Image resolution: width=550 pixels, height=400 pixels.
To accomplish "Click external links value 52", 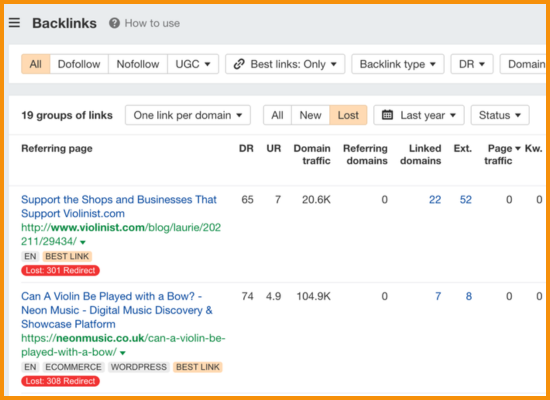I will coord(466,200).
